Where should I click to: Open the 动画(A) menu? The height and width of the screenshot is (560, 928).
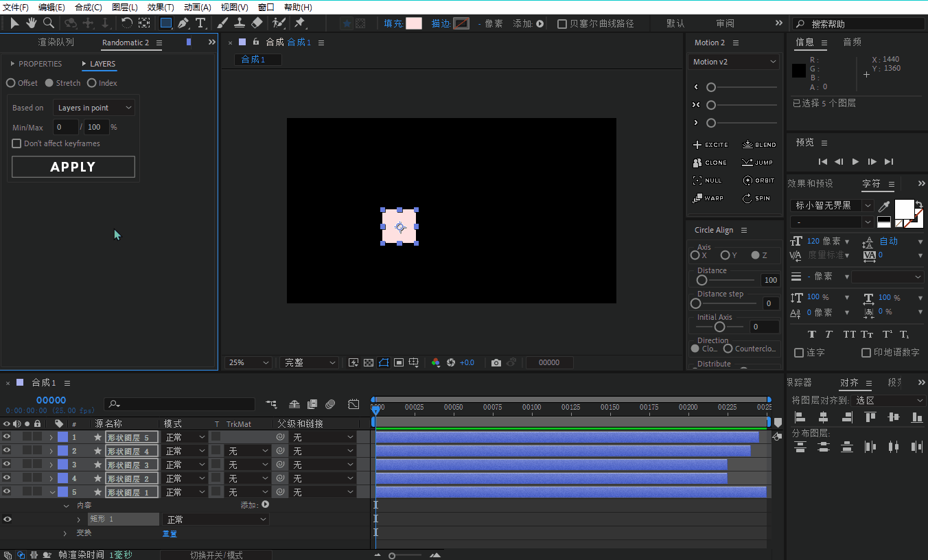(x=198, y=7)
